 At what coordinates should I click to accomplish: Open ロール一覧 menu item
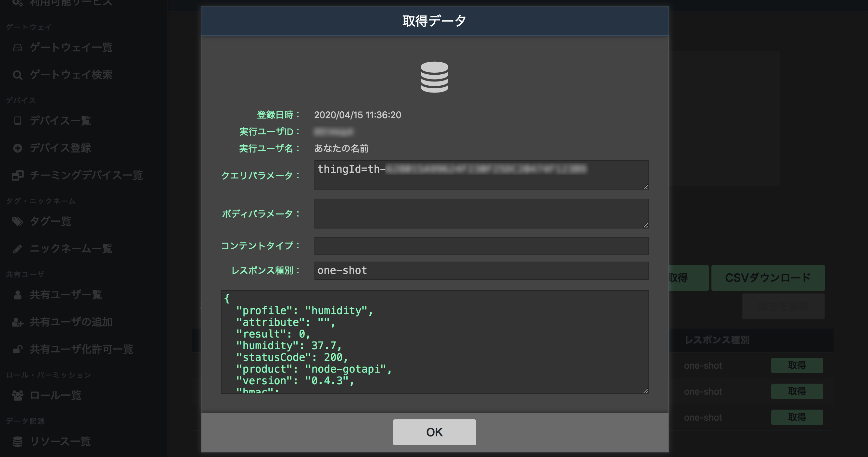coord(56,395)
